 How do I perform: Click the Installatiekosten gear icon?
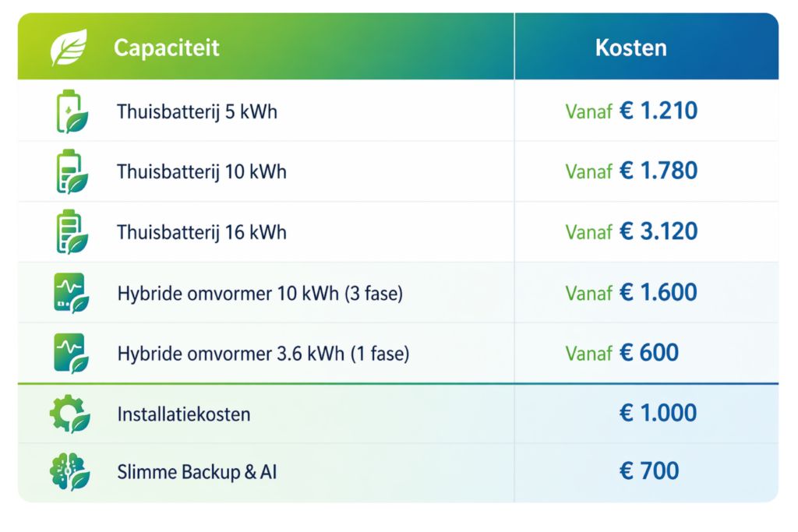[x=70, y=414]
